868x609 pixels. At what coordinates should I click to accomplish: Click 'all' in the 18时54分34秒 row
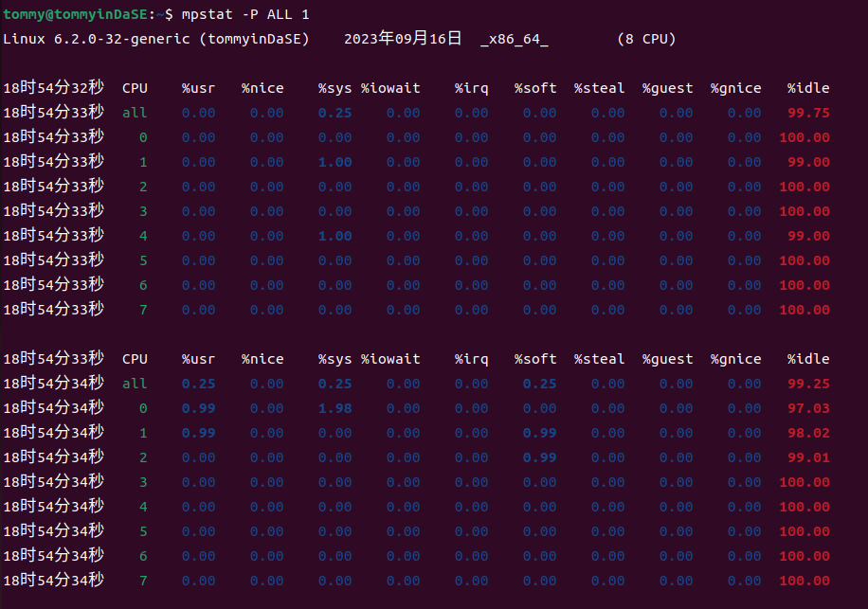[x=135, y=384]
